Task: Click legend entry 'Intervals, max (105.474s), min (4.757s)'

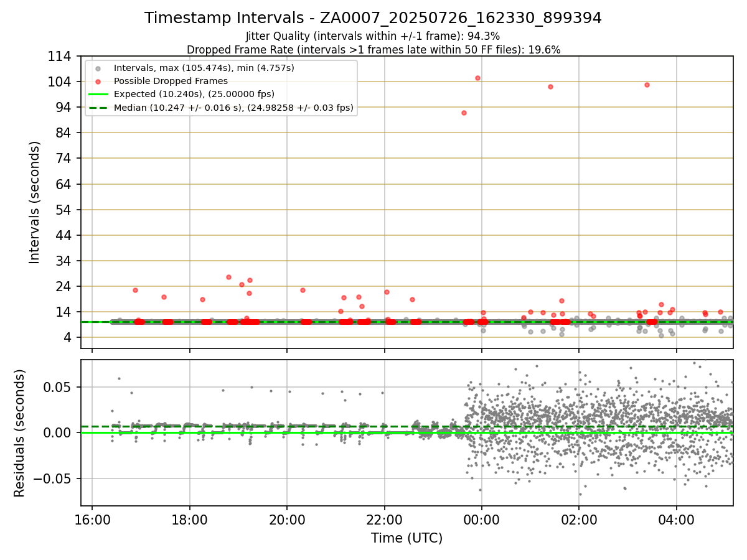Action: (x=204, y=68)
